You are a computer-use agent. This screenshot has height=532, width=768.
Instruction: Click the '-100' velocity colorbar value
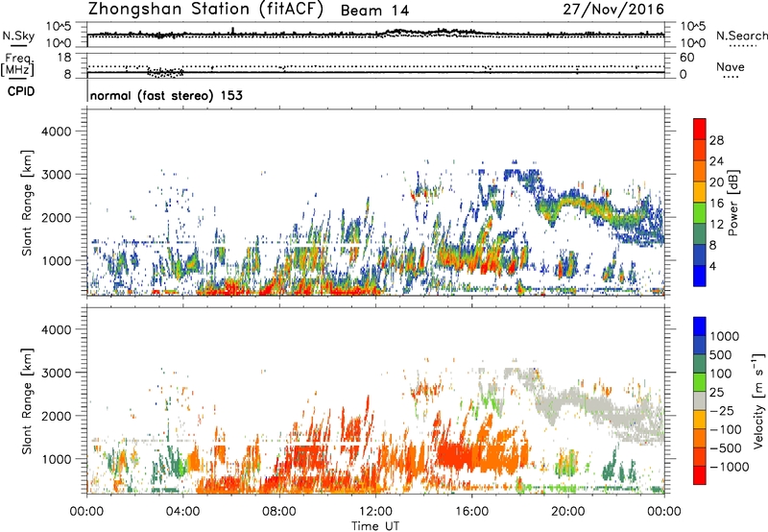(726, 429)
